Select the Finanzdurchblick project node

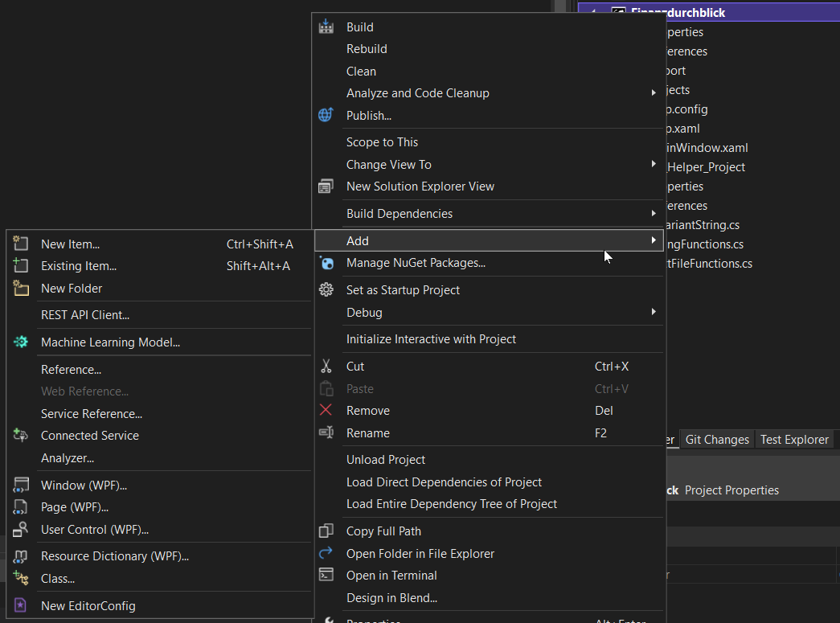(709, 12)
